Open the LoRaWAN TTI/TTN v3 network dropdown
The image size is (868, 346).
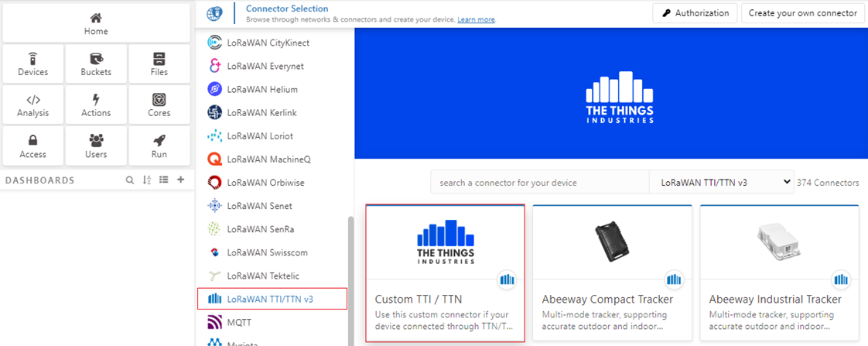coord(721,182)
